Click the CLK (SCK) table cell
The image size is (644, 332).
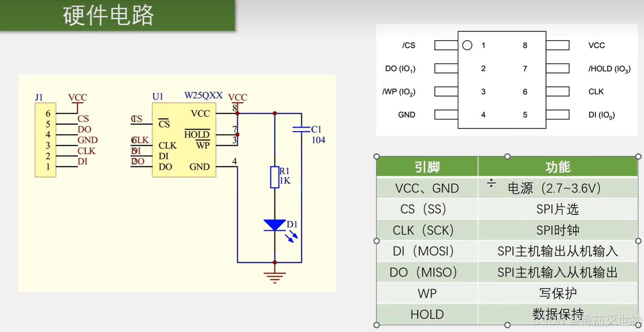(427, 230)
